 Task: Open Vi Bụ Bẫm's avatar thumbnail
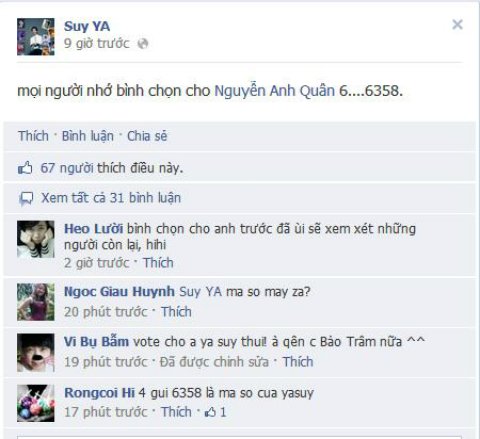tap(36, 353)
